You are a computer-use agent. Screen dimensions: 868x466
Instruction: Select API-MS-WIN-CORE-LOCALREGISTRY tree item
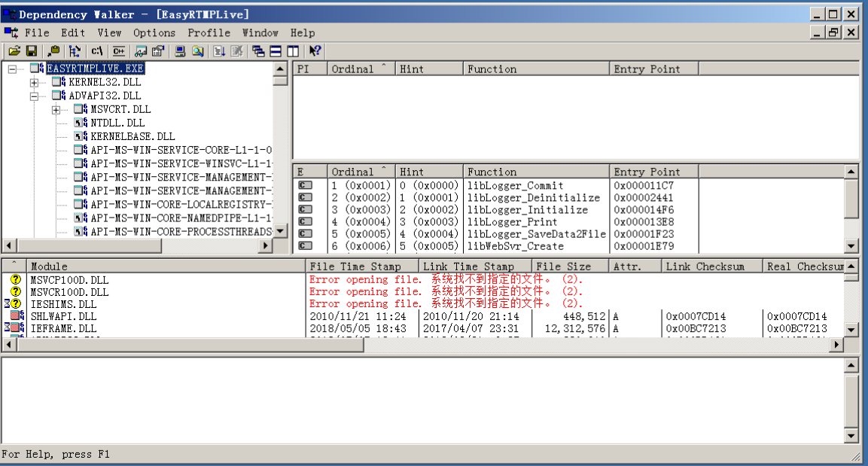point(181,204)
